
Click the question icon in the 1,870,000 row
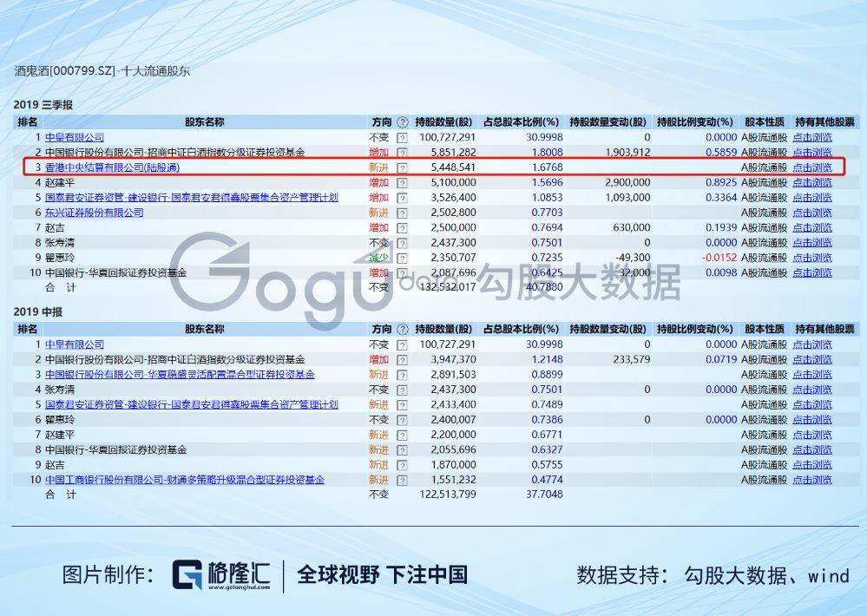click(x=402, y=466)
